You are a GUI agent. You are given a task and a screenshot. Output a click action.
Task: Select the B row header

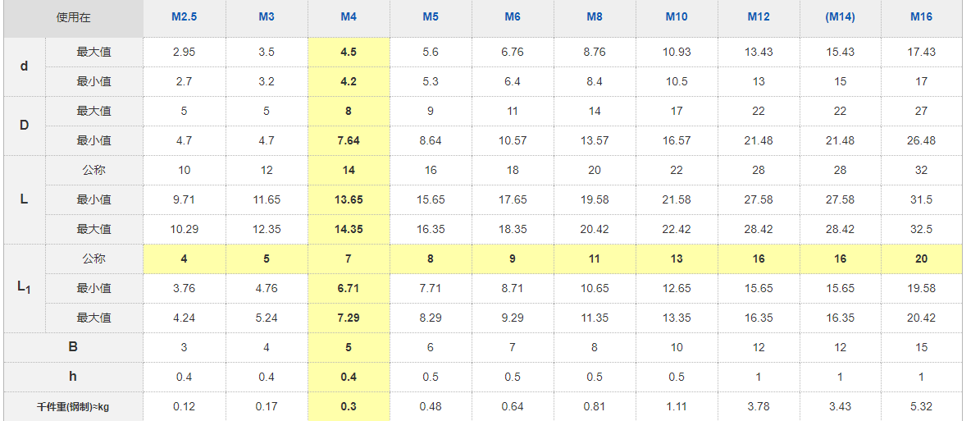[73, 347]
